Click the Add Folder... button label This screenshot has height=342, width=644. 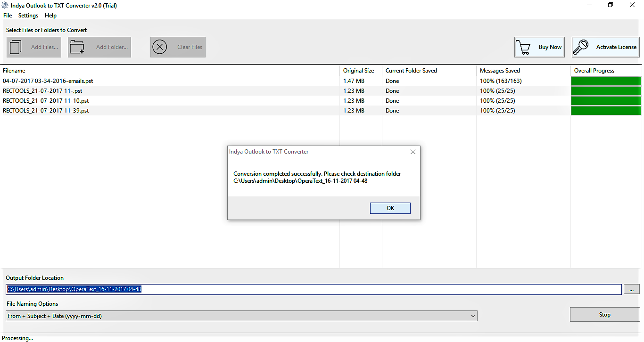(112, 47)
